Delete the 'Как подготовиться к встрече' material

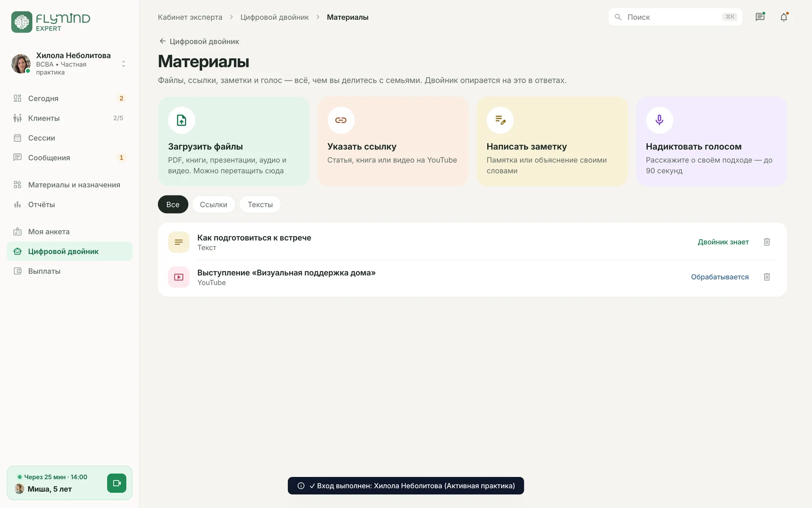click(x=767, y=242)
